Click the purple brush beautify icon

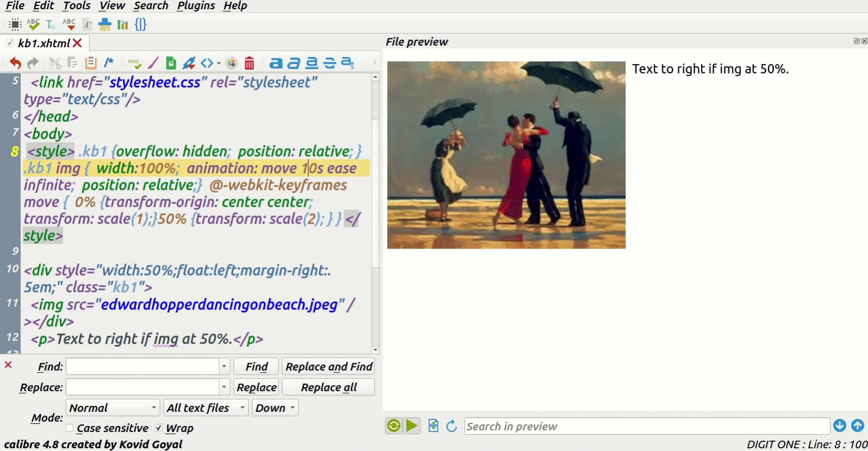point(153,63)
